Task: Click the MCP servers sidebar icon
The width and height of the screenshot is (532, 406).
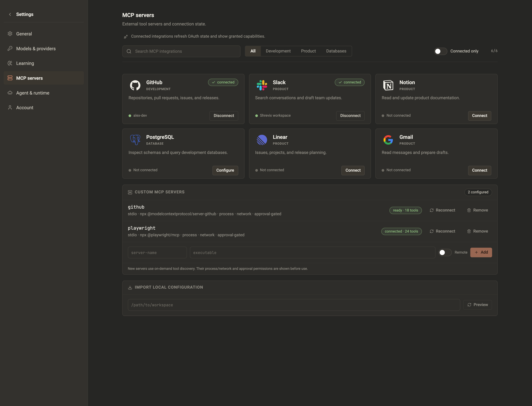Action: click(10, 78)
